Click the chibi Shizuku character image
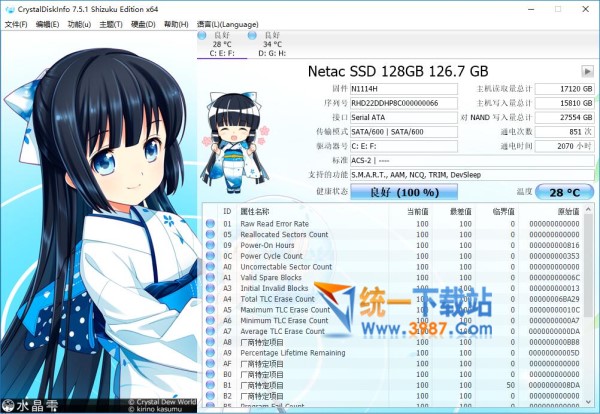 coord(235,143)
